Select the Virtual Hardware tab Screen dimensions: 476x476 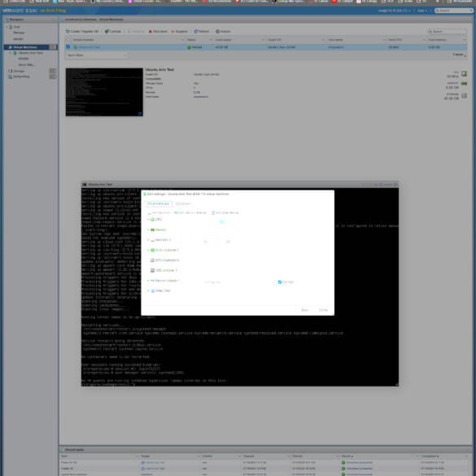[x=158, y=203]
